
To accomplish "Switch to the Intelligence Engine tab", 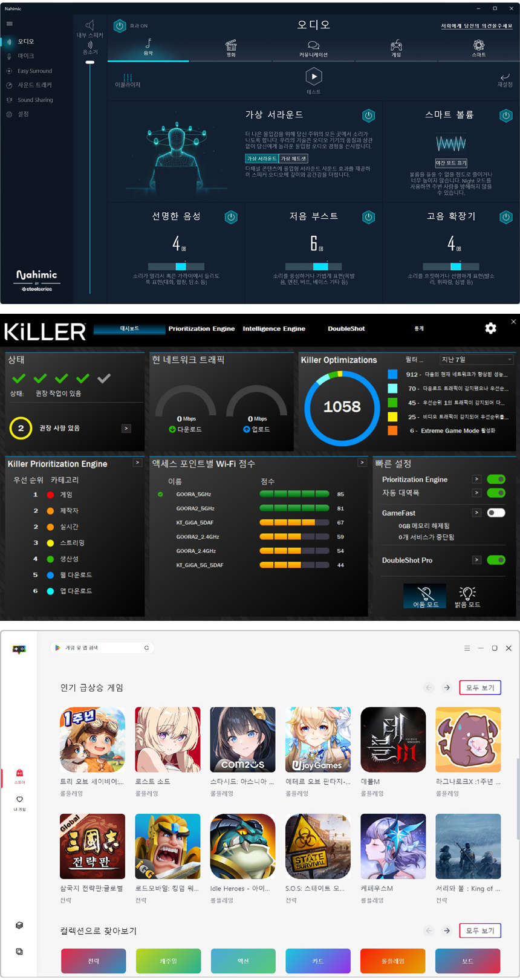I will [x=274, y=329].
